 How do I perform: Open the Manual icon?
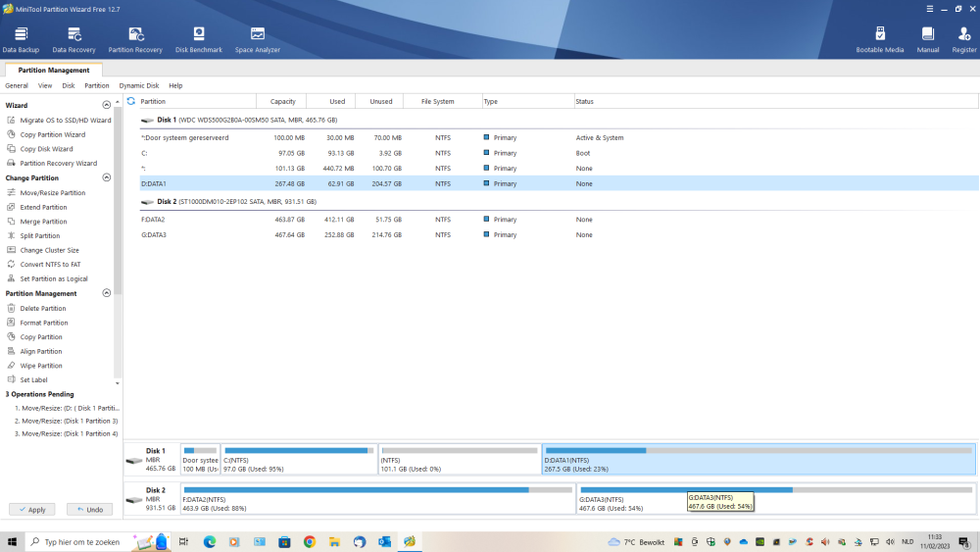coord(927,39)
